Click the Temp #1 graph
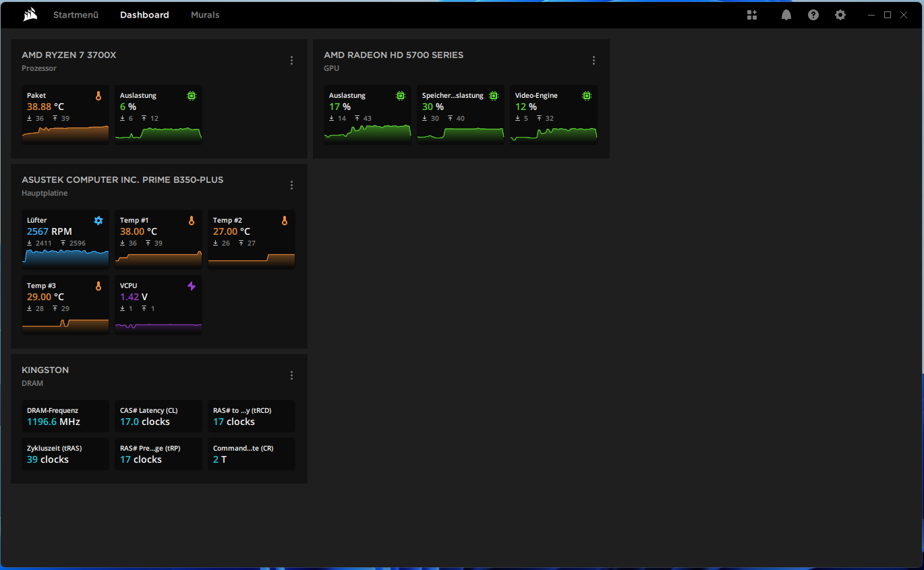This screenshot has height=570, width=924. click(x=158, y=258)
